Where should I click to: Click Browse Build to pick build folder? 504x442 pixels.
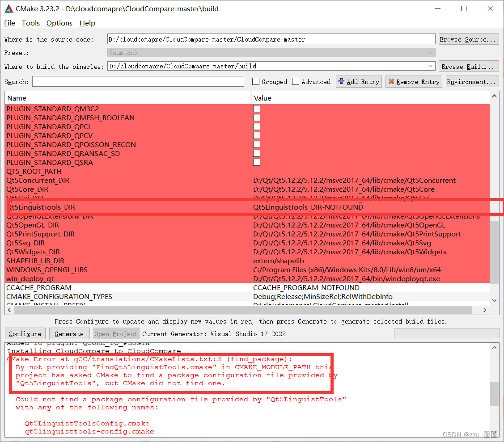pyautogui.click(x=468, y=66)
